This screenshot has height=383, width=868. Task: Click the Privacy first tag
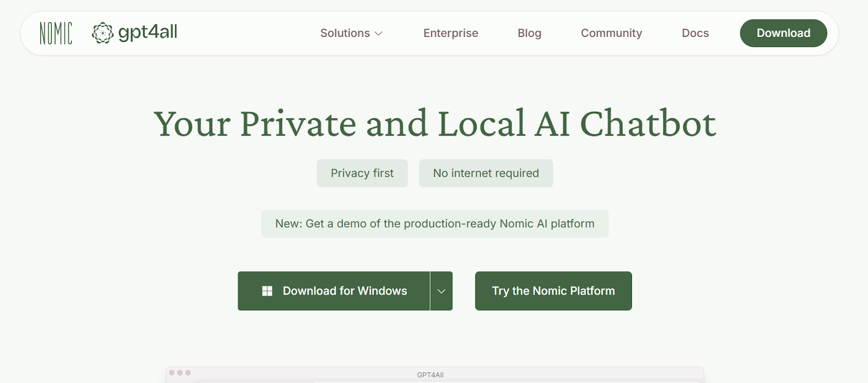point(362,173)
